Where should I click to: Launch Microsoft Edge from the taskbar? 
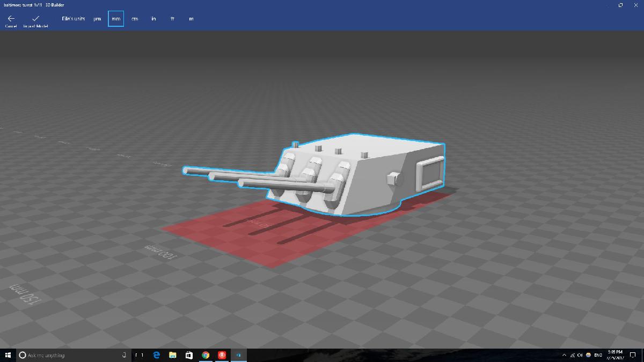[157, 355]
